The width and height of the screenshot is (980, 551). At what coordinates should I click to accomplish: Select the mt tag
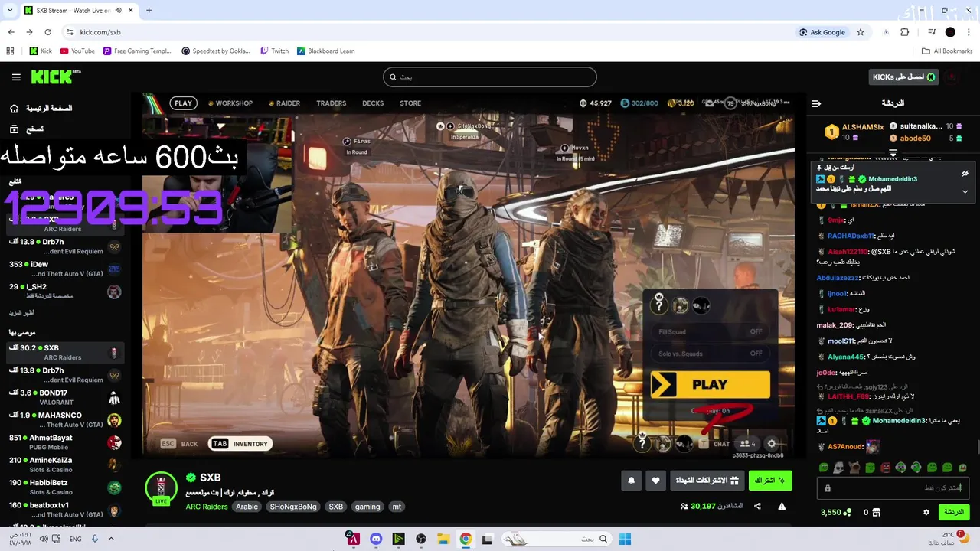point(397,507)
